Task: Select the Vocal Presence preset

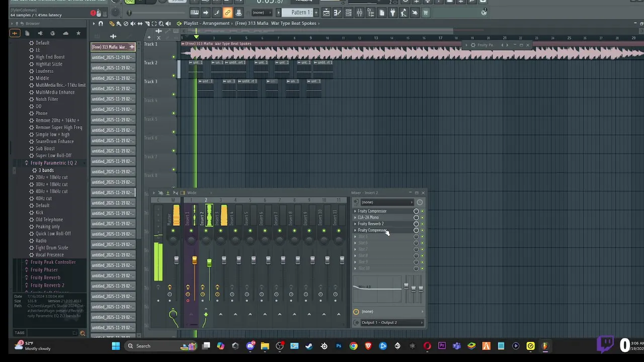Action: click(50, 255)
